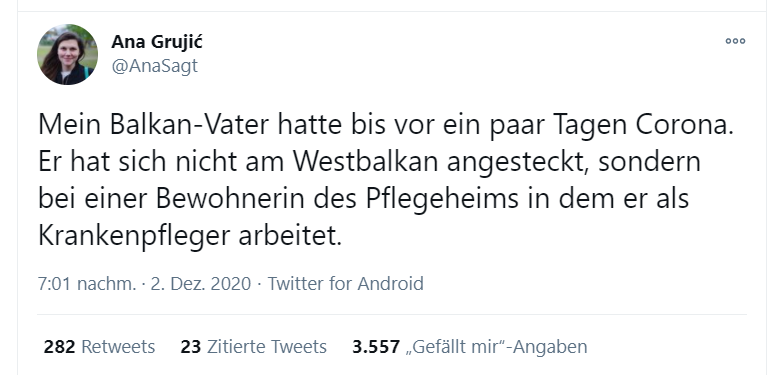This screenshot has height=375, width=782.
Task: Click the 282 retweet count number
Action: point(59,346)
